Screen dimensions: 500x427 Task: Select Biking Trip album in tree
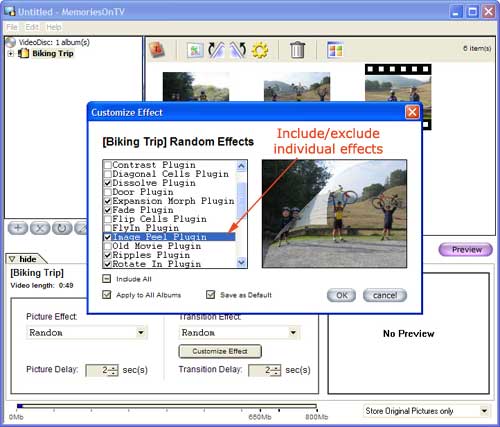53,53
